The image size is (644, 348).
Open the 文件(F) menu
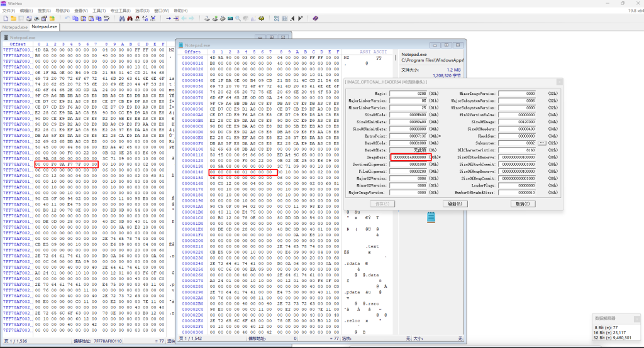point(9,11)
